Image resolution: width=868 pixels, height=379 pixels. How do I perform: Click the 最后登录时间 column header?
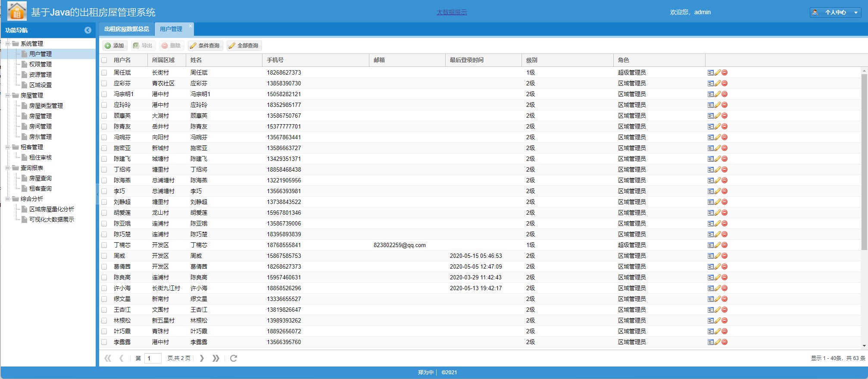coord(483,60)
